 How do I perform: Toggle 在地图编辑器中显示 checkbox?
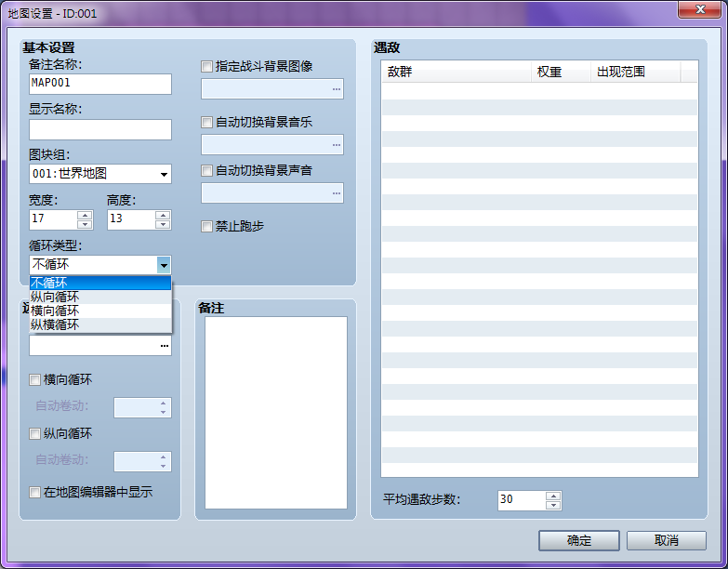click(34, 492)
